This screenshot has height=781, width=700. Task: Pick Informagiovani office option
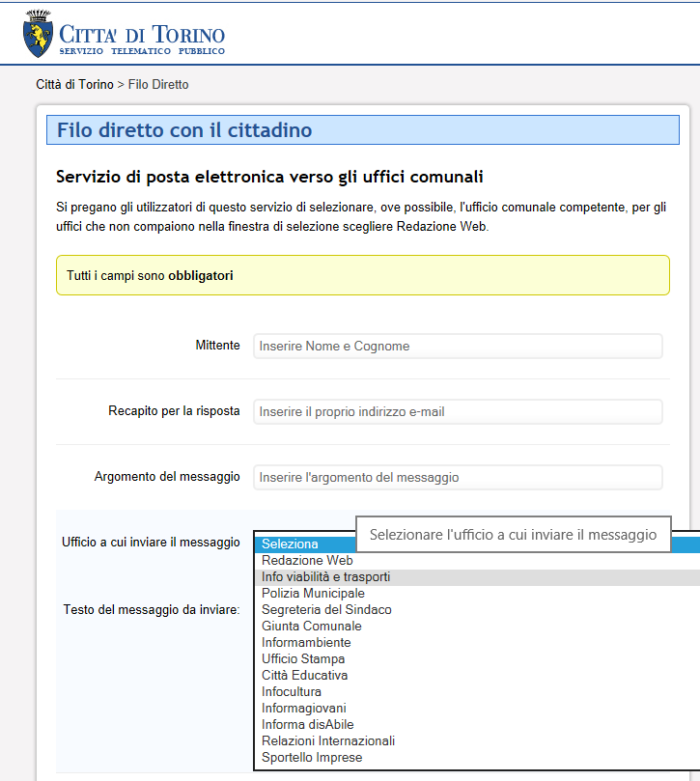pos(303,708)
